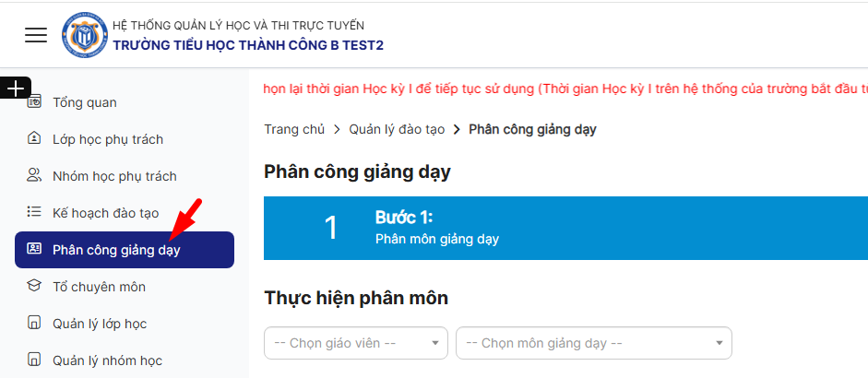Click the red scrolling notice text

point(565,89)
